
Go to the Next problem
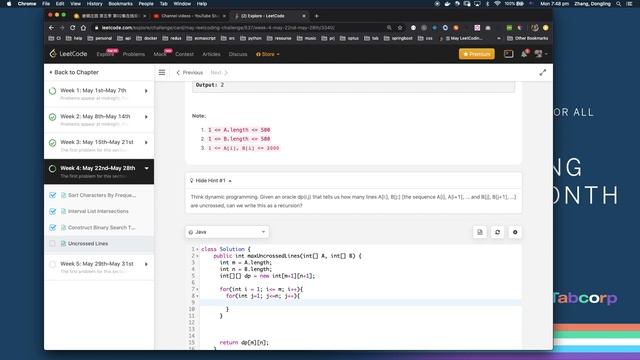[219, 72]
